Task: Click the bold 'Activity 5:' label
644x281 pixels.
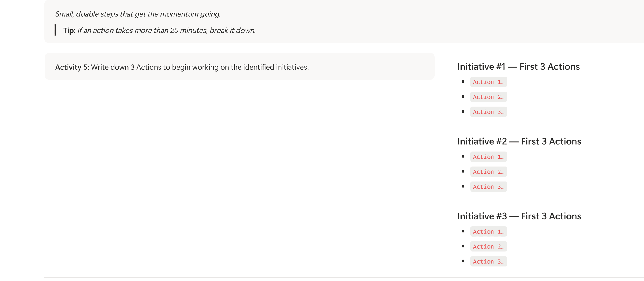Action: [x=72, y=67]
